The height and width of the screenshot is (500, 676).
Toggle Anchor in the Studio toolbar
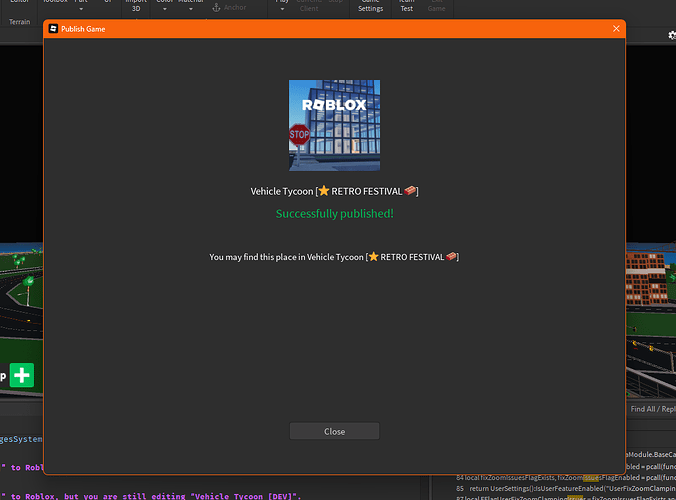[229, 7]
